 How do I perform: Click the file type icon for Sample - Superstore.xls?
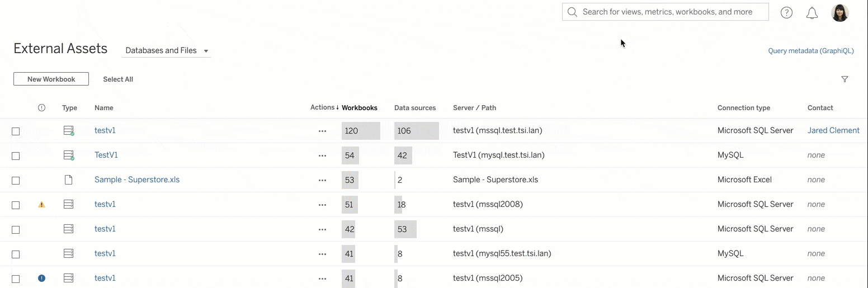point(68,180)
